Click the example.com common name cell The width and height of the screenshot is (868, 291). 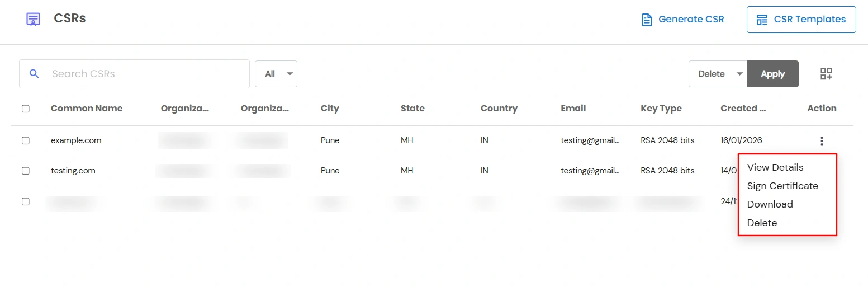(x=76, y=140)
